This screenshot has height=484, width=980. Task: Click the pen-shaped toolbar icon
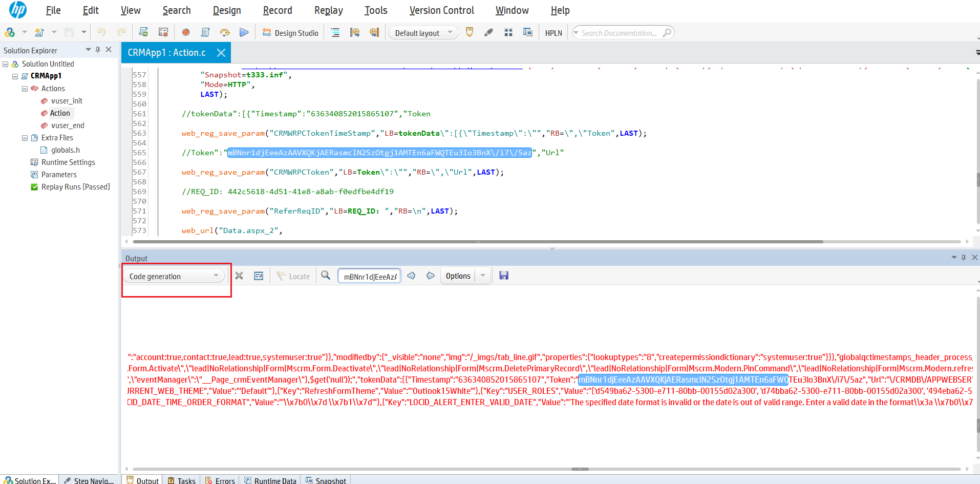pyautogui.click(x=488, y=32)
